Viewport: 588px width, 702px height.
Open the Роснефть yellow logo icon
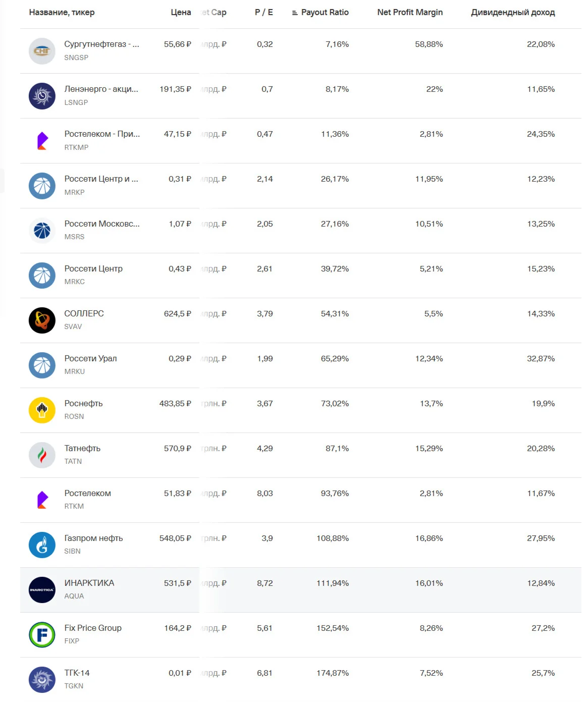pos(42,410)
